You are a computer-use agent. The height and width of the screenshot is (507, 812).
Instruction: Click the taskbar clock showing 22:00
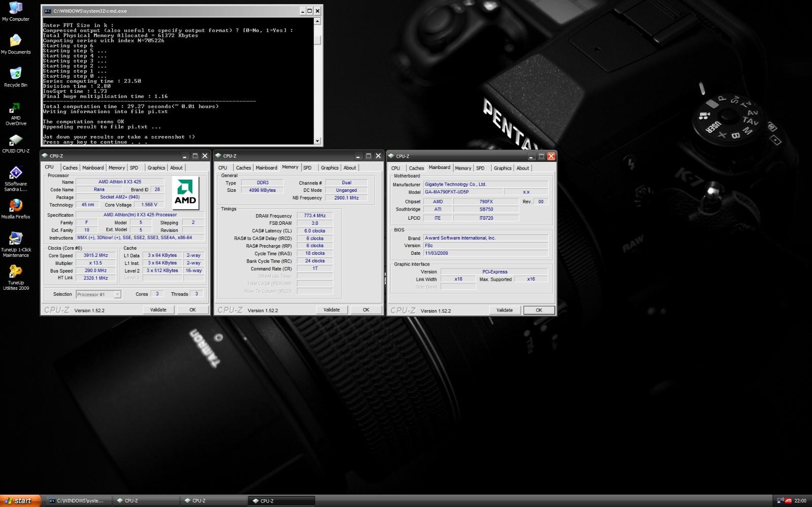coord(800,501)
